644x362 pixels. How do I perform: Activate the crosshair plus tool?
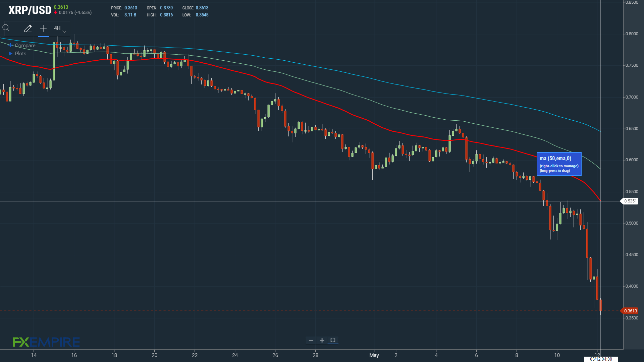[43, 28]
